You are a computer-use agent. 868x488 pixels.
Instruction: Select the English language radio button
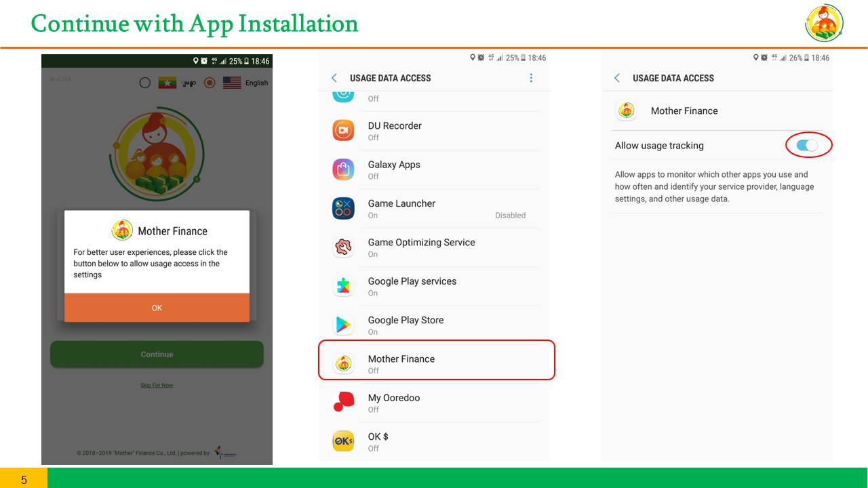[210, 83]
